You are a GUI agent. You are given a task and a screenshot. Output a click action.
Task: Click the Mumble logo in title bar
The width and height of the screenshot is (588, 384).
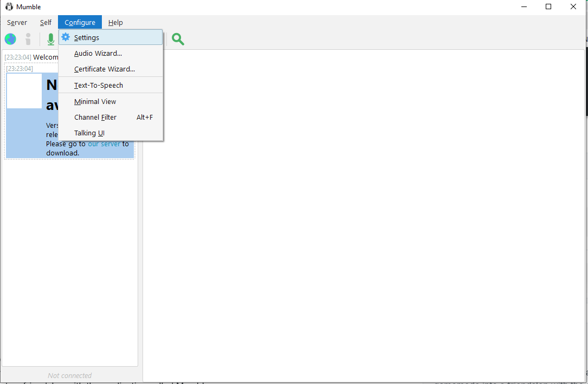9,7
